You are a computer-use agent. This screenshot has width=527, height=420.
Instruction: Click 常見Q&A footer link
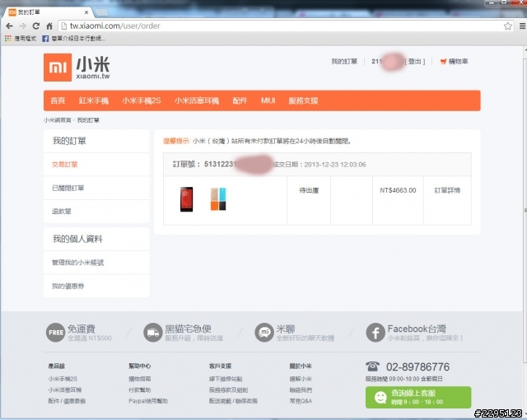(301, 401)
